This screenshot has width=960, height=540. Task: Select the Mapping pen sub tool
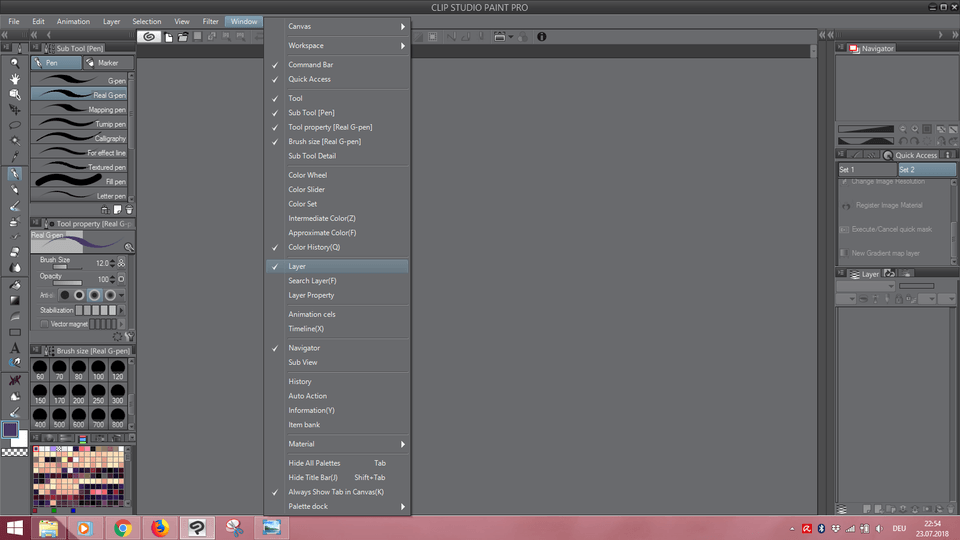[79, 110]
